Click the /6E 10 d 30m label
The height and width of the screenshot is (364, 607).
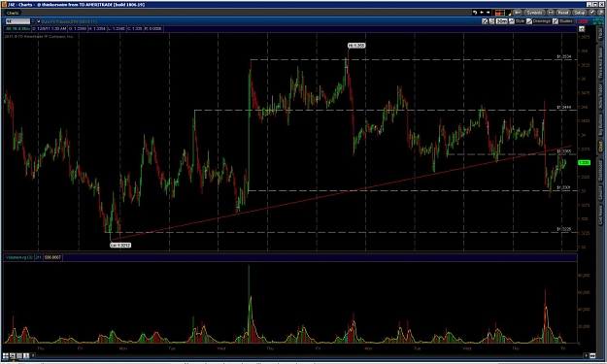pos(17,28)
